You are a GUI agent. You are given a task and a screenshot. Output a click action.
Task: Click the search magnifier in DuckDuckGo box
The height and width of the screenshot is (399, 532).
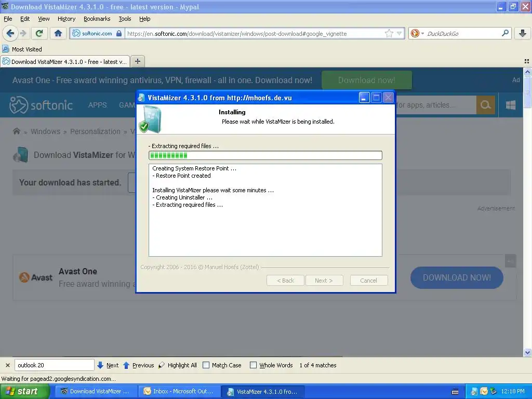[505, 33]
